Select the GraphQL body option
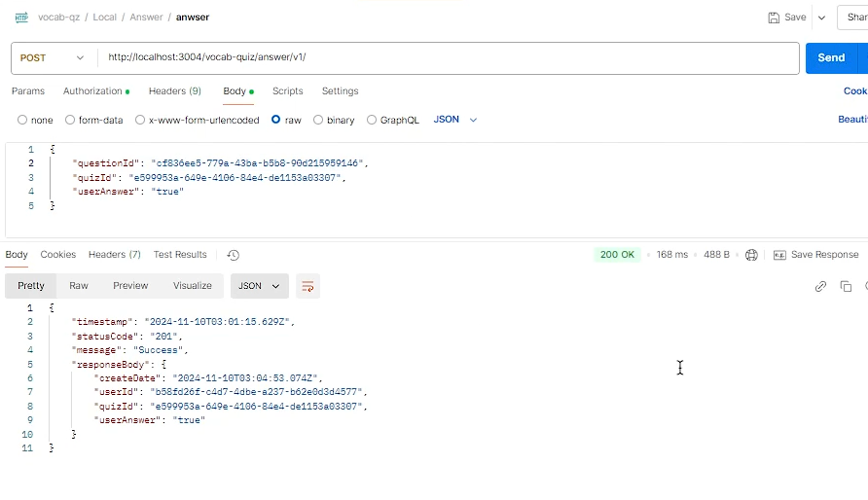Screen dimensions: 868x500 pos(372,120)
